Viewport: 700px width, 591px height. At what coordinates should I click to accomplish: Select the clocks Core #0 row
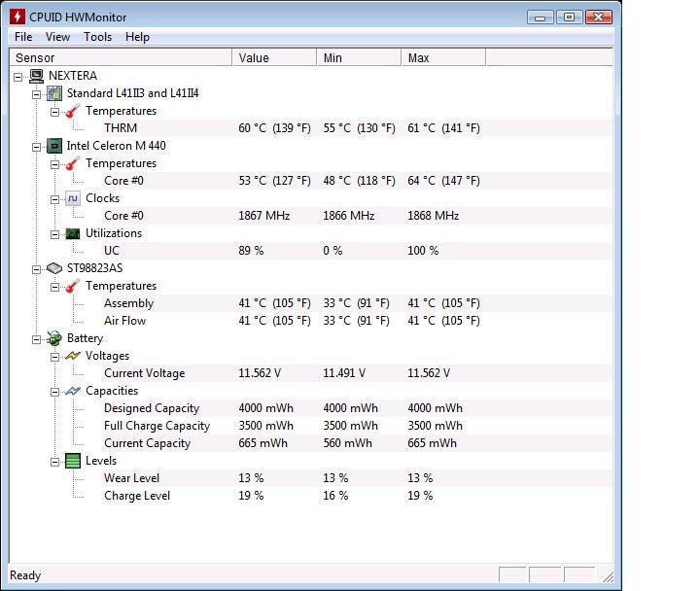pos(357,216)
